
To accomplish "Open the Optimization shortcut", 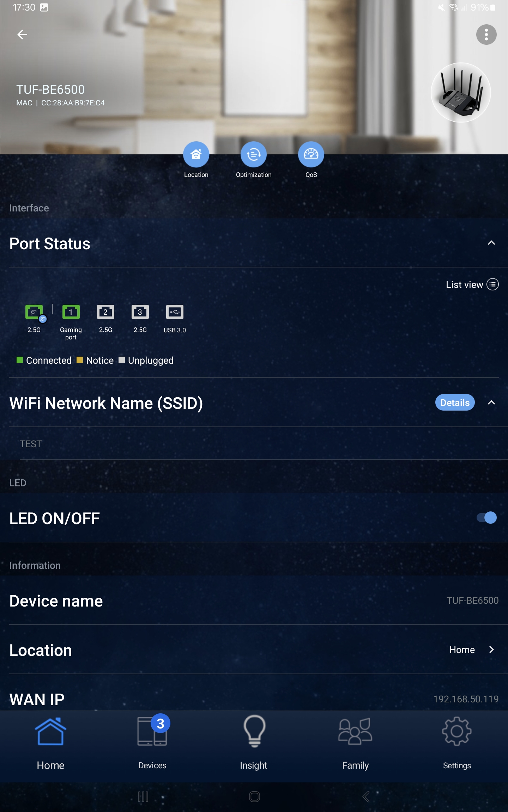I will pyautogui.click(x=254, y=154).
